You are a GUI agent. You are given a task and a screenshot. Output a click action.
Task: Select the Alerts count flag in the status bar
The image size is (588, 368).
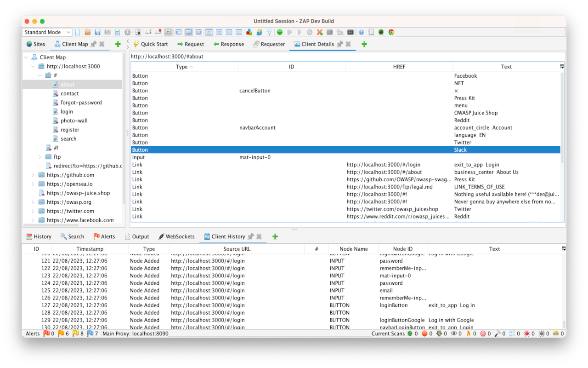pos(46,333)
